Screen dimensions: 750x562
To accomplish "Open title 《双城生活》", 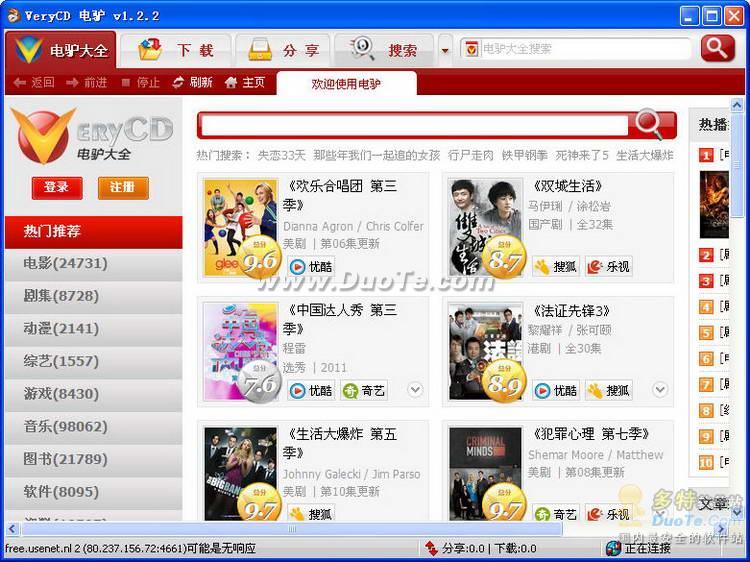I will point(567,186).
